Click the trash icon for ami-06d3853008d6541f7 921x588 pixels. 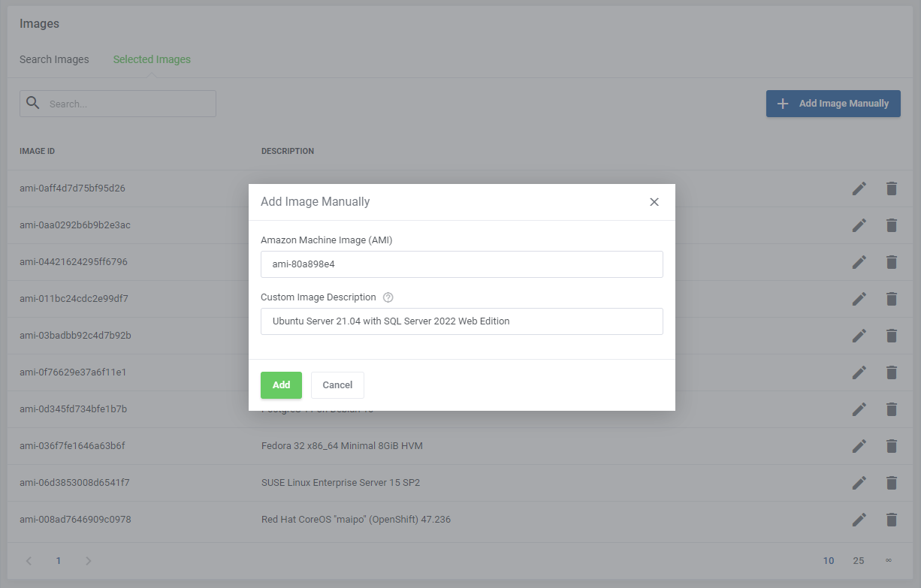point(892,482)
